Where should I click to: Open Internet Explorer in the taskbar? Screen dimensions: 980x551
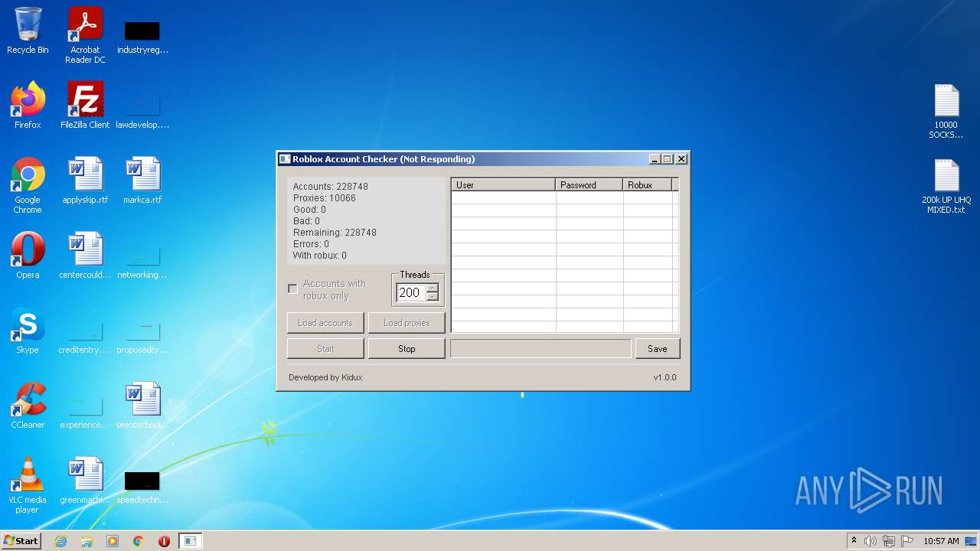pos(60,541)
